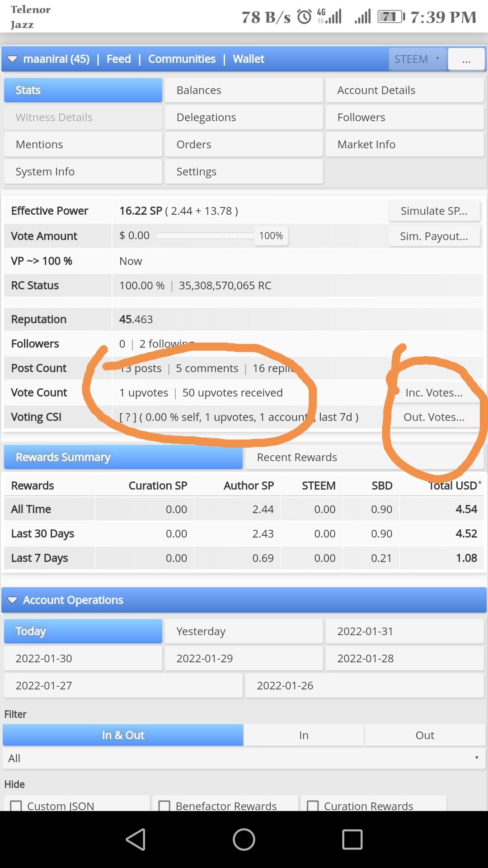Open the System Info tab

83,171
